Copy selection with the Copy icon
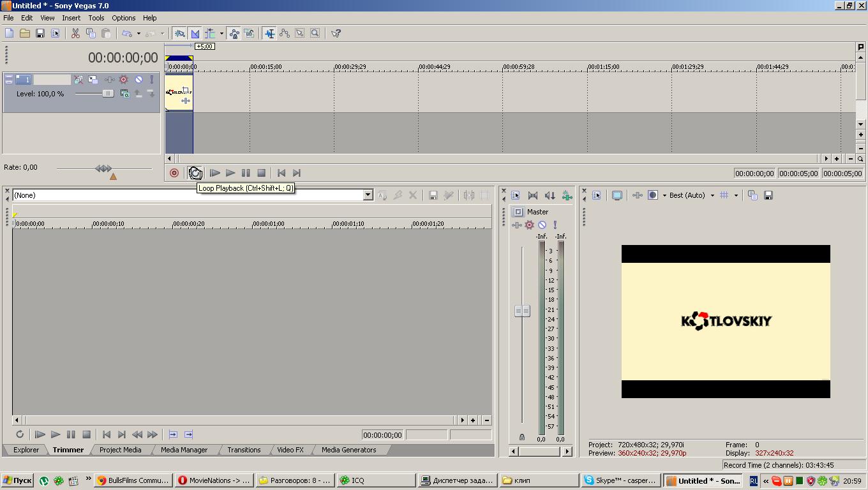The height and width of the screenshot is (490, 868). (91, 33)
